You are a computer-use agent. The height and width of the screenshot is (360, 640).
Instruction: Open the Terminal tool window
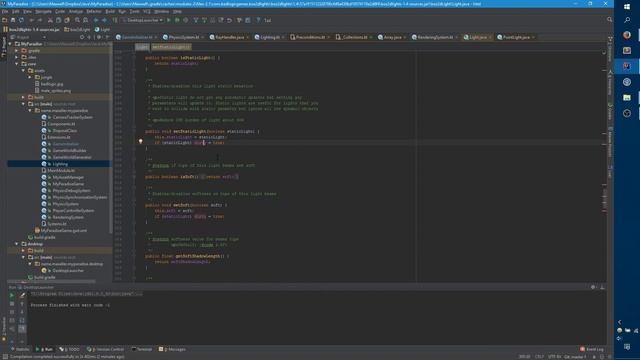coord(142,349)
